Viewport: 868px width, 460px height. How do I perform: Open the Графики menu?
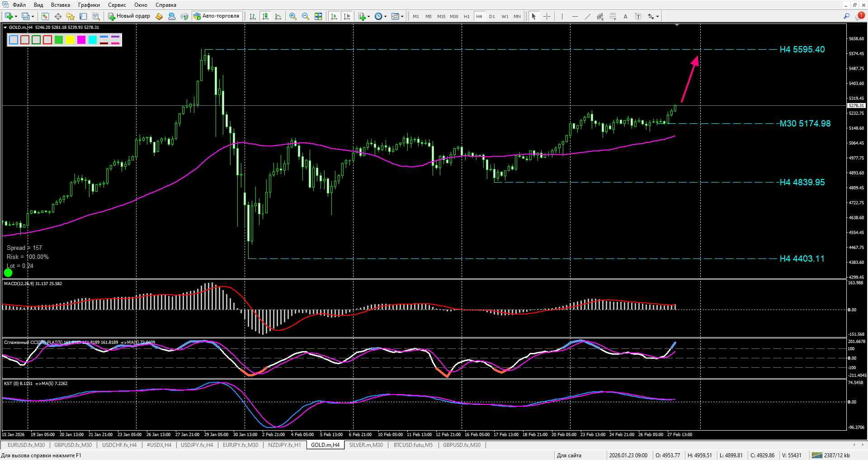click(89, 5)
